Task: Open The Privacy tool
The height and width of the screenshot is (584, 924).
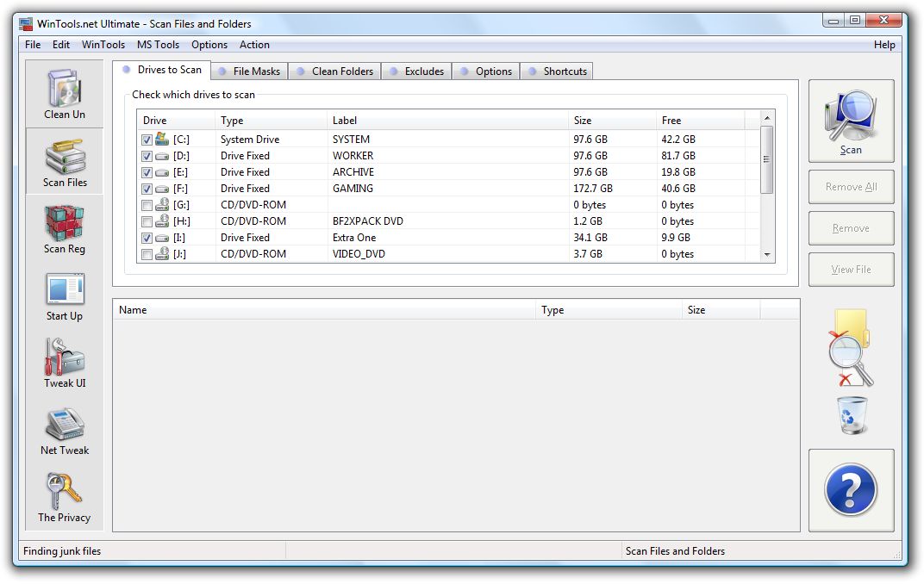Action: coord(65,498)
